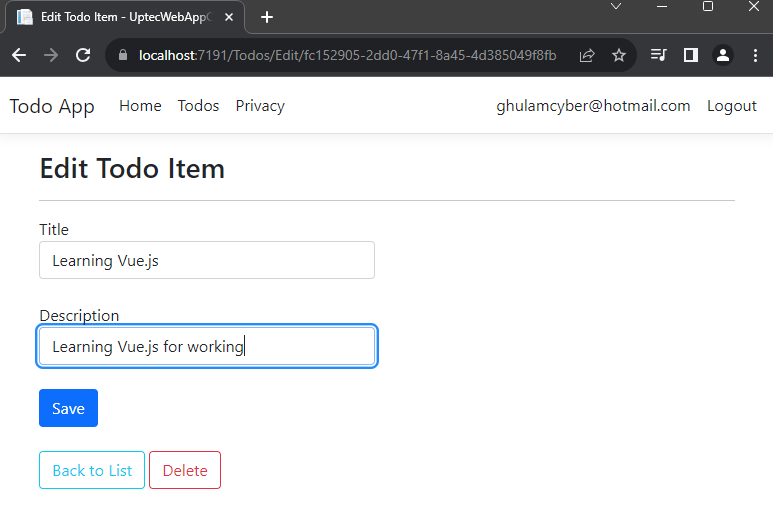Open a new browser tab
The width and height of the screenshot is (773, 532).
(x=267, y=17)
